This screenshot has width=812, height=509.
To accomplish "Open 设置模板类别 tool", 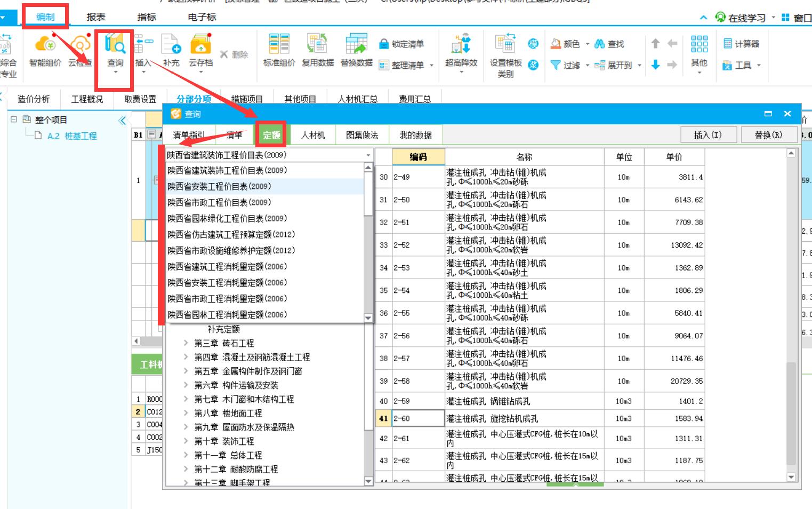I will pos(505,55).
